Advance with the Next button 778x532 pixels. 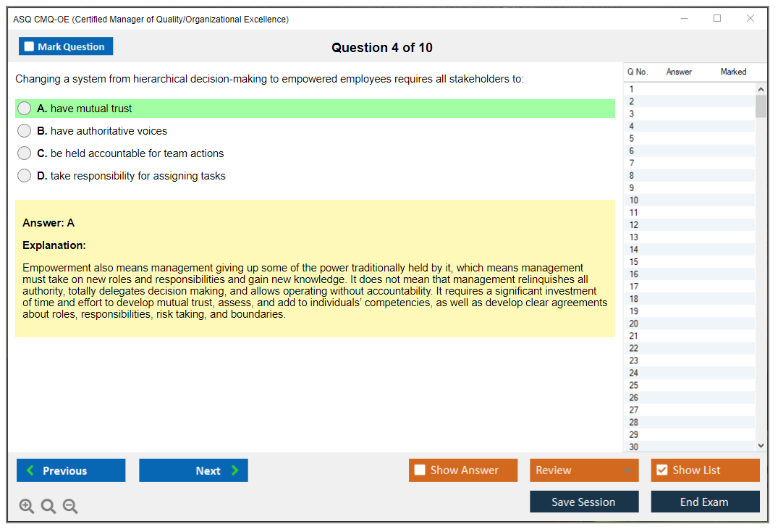coord(193,470)
